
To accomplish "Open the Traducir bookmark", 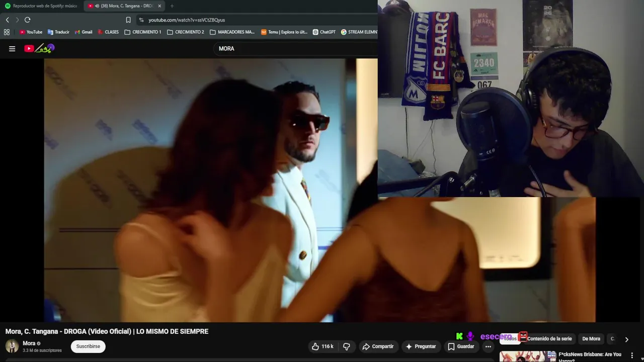I will click(58, 32).
